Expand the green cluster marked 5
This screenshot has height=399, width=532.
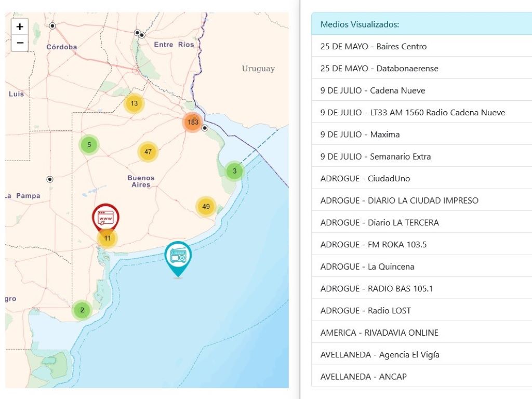(89, 145)
